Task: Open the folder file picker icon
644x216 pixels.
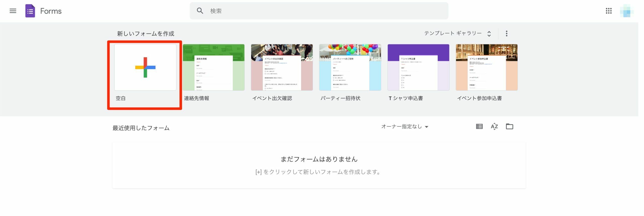Action: 509,126
